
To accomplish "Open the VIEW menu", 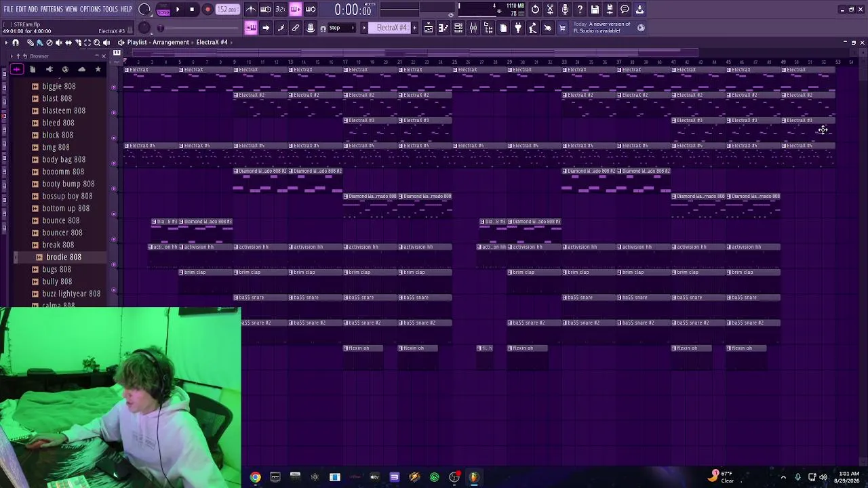I will [71, 9].
